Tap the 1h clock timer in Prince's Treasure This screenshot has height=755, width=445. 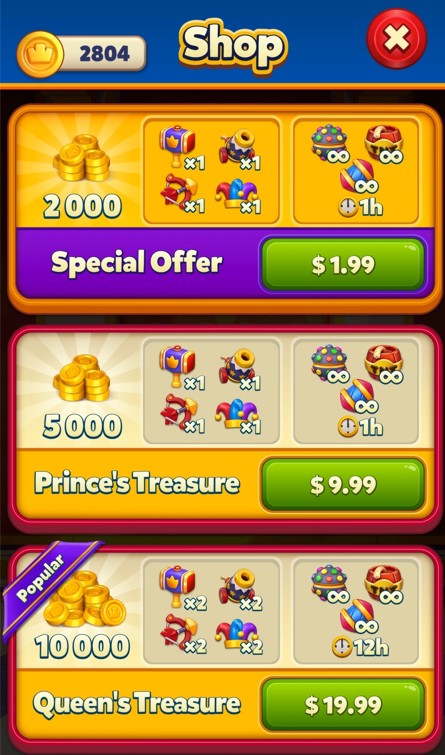(x=361, y=427)
